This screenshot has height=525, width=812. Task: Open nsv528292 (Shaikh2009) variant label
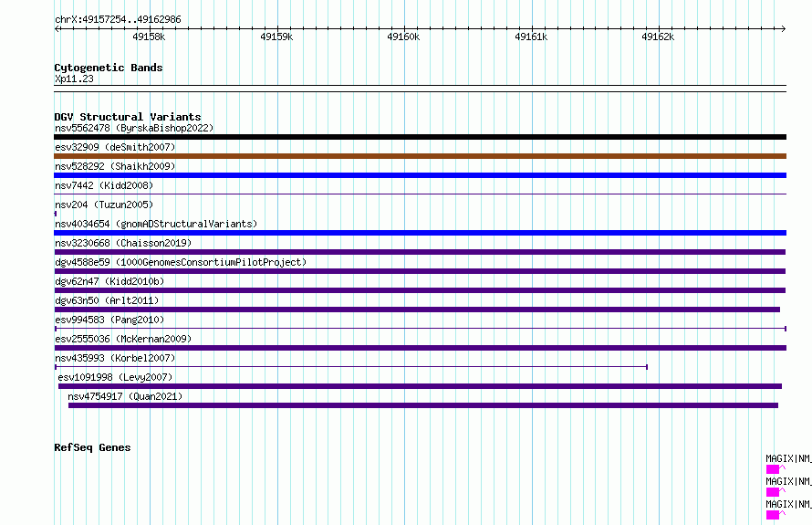115,166
